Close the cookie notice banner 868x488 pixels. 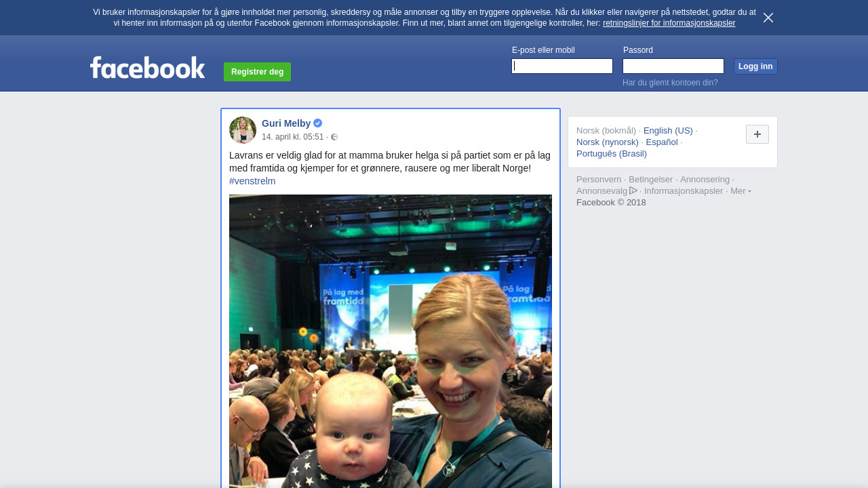point(768,18)
